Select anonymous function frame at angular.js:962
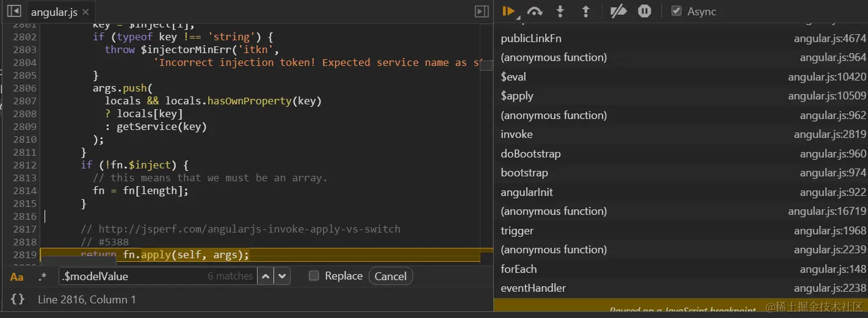868x318 pixels. [681, 115]
